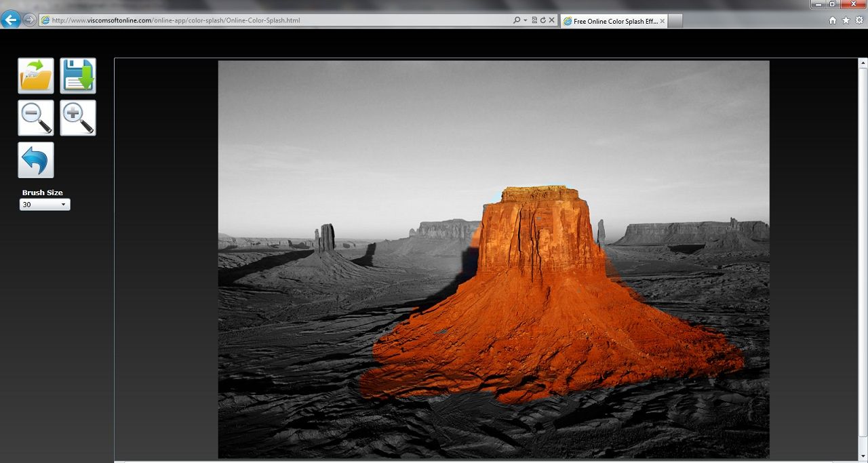This screenshot has width=868, height=463.
Task: Toggle Compatibility View in the address bar
Action: pos(534,20)
